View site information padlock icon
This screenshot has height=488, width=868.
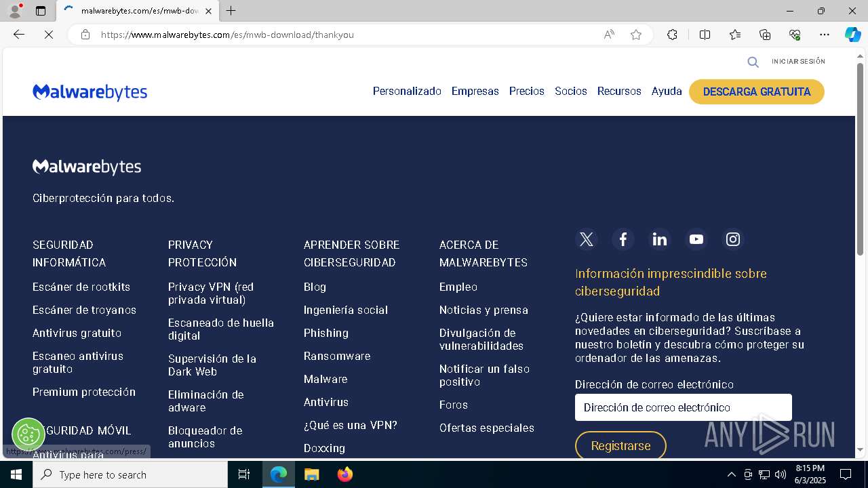point(85,35)
